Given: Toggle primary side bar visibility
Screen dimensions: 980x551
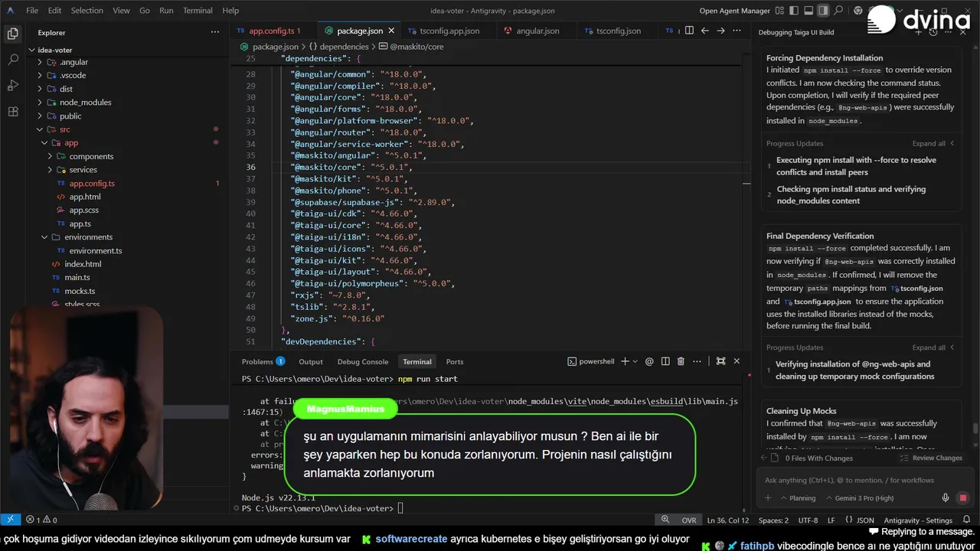Looking at the screenshot, I should (x=792, y=11).
